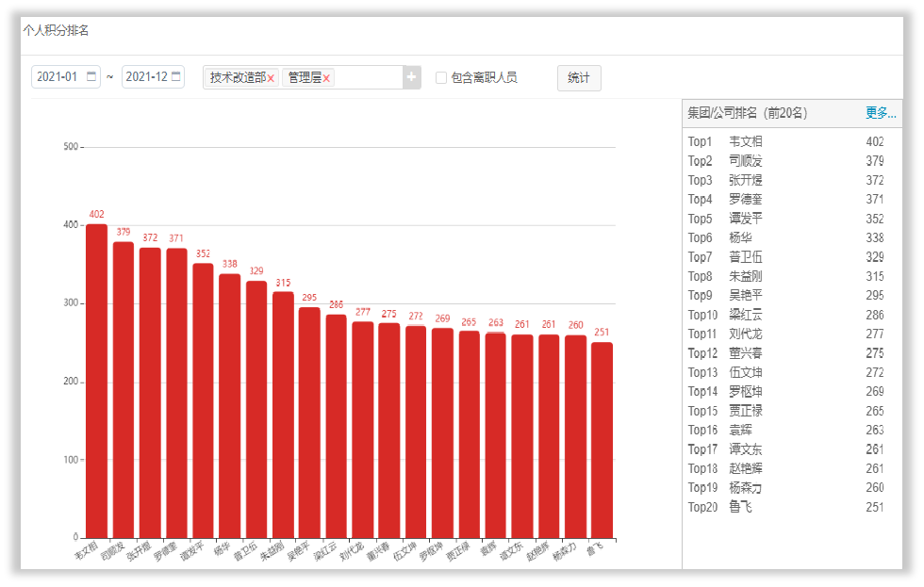Image resolution: width=924 pixels, height=587 pixels.
Task: Select Top17 谭文东 in ranking list
Action: coord(786,449)
